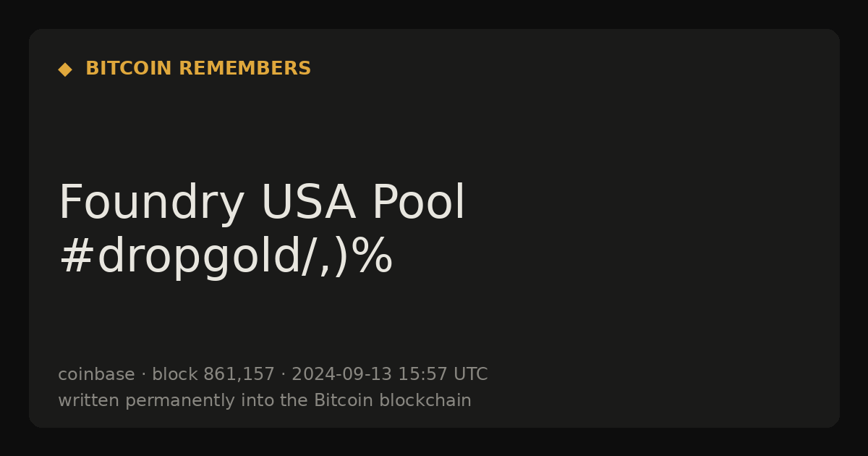Screen dimensions: 868x456
Task: Click the trailing /,)% symbols after dropgold
Action: (x=347, y=257)
